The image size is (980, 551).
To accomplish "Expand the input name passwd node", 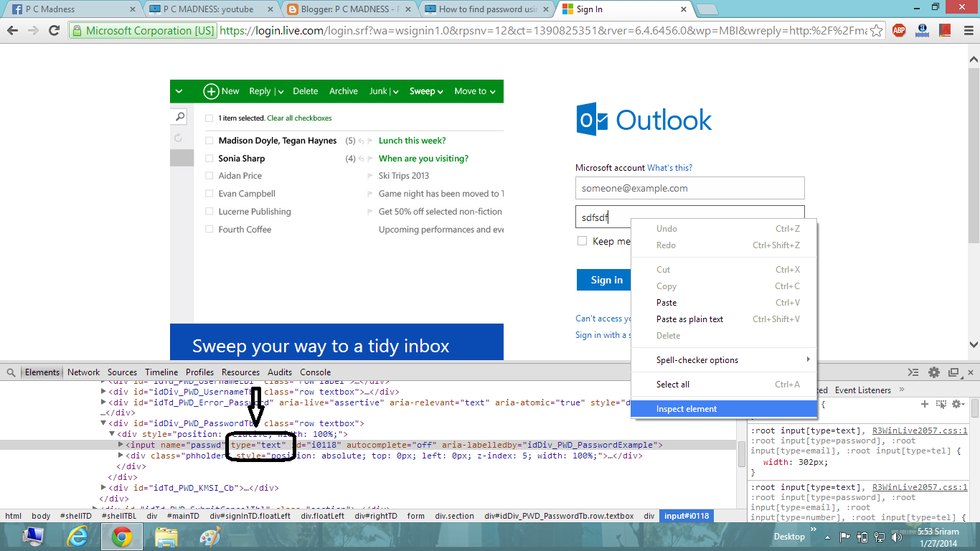I will click(x=121, y=445).
